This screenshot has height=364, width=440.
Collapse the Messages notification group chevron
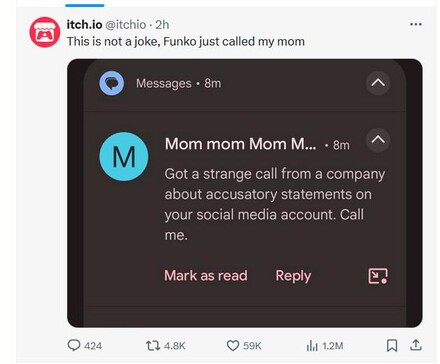coord(378,83)
